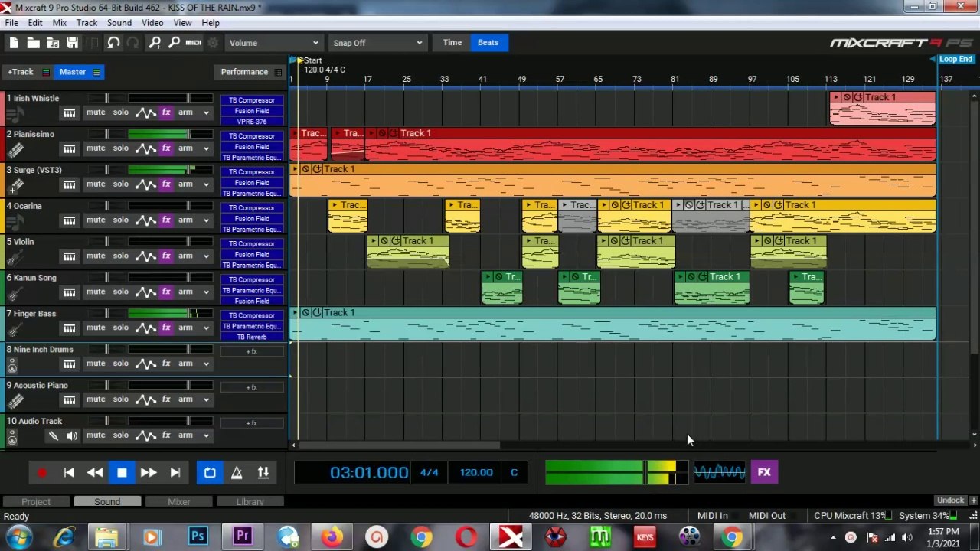Switch timeline ruler to Time
980x551 pixels.
tap(452, 43)
